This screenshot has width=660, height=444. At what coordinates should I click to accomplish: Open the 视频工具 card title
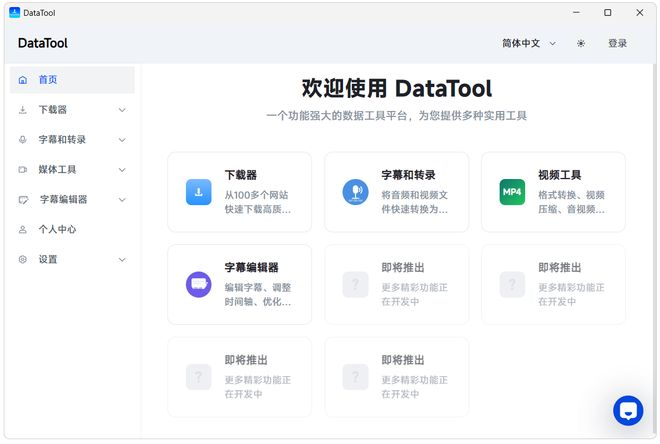coord(559,175)
